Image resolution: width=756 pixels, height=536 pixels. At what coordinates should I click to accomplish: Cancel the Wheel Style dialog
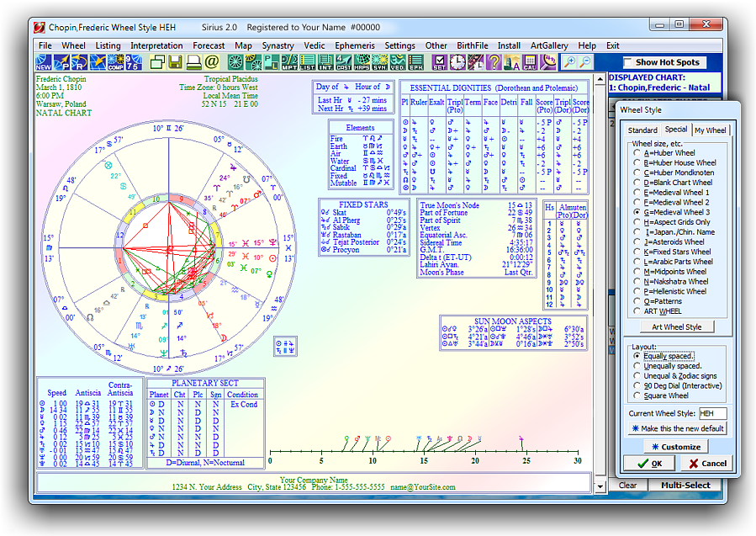coord(708,464)
